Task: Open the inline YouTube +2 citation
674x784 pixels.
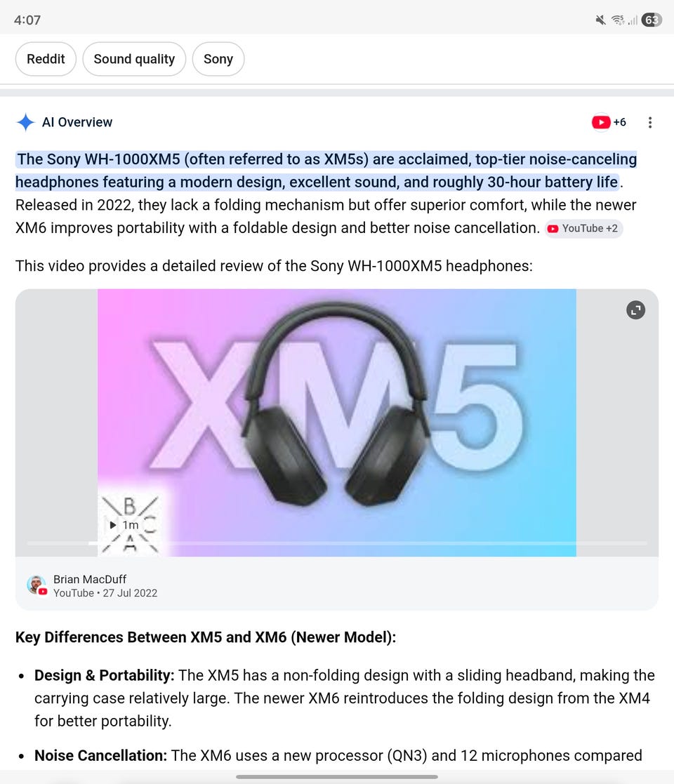Action: click(583, 229)
